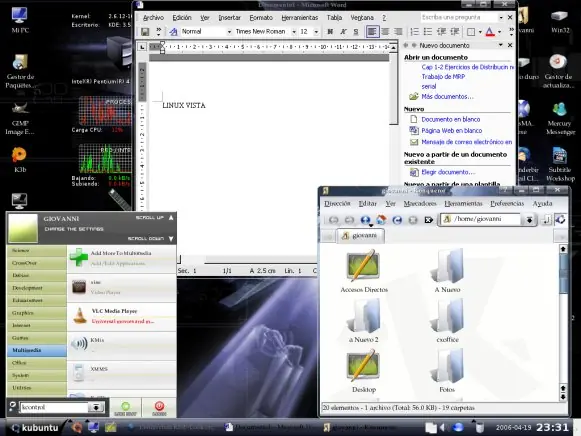581x436 pixels.
Task: Click Konqueror file view scrollbar
Action: 563,274
